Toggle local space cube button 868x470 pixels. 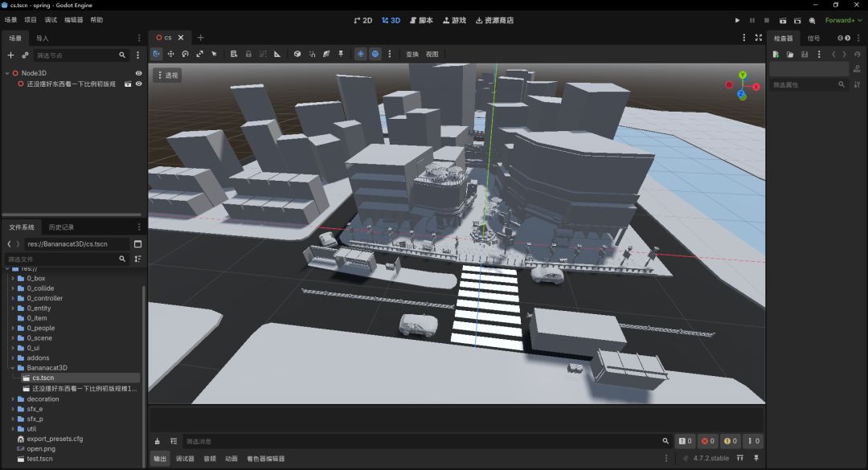tap(297, 54)
